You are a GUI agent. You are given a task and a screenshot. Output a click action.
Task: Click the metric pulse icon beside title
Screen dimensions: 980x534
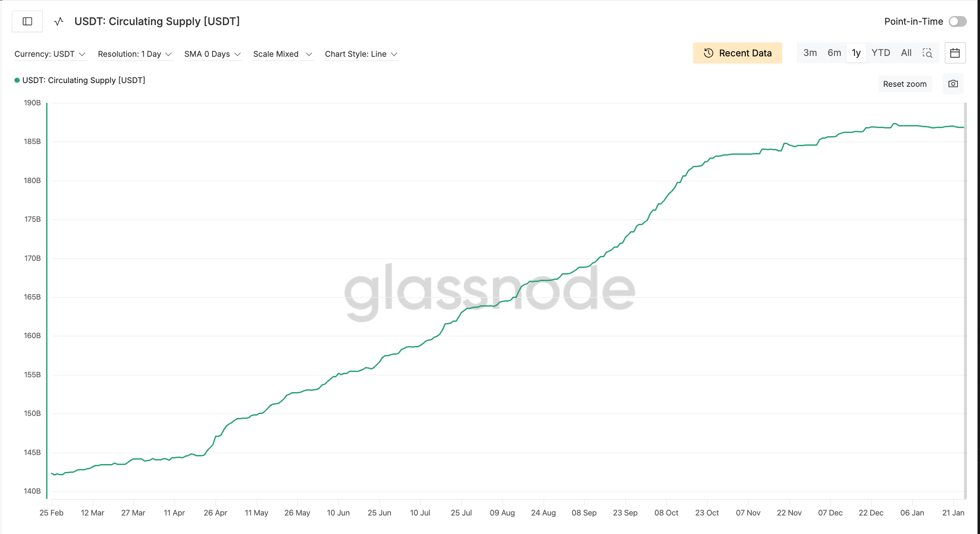coord(59,21)
